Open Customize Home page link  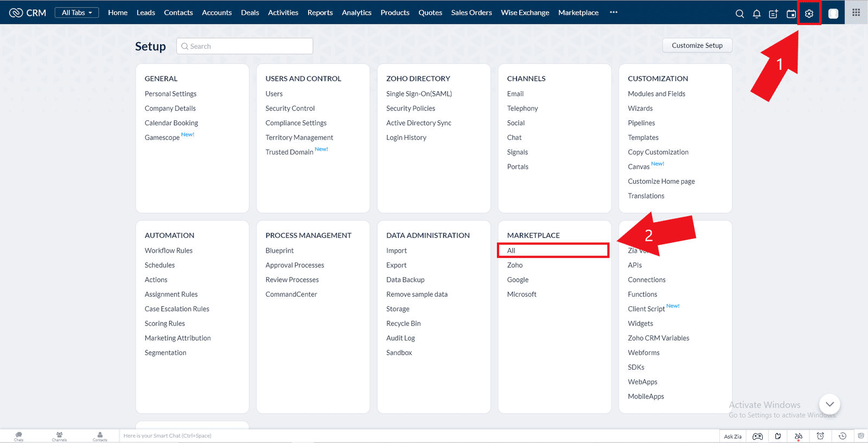pos(661,182)
